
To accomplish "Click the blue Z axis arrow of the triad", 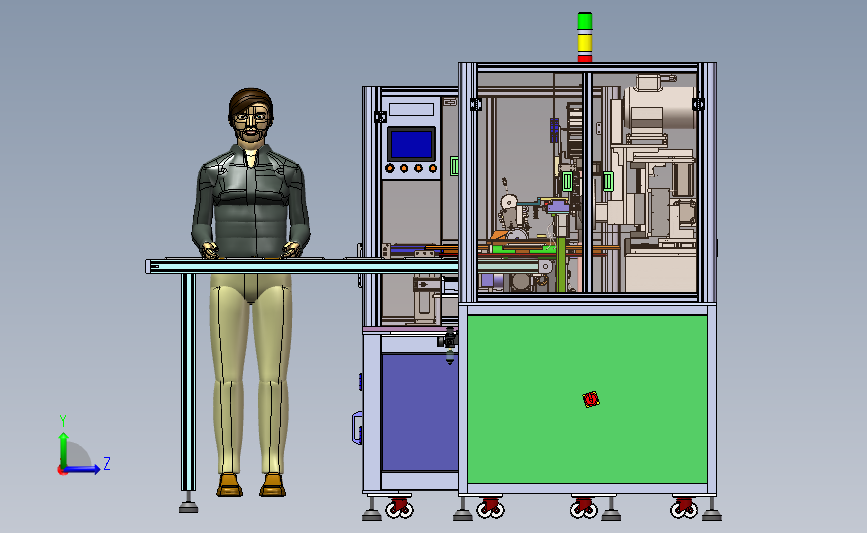I will click(83, 469).
